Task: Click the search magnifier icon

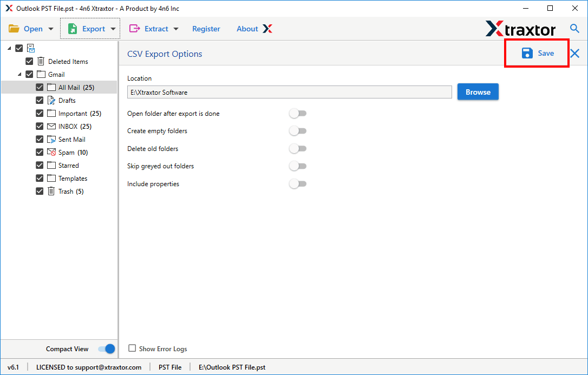Action: coord(574,28)
